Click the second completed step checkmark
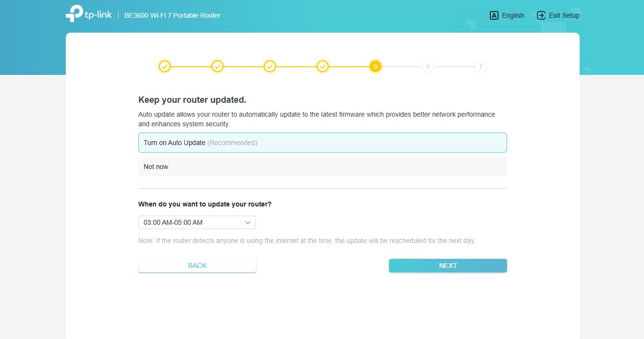 tap(218, 66)
